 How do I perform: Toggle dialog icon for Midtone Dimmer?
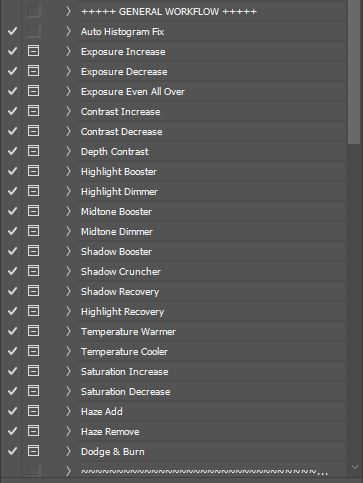(x=33, y=231)
